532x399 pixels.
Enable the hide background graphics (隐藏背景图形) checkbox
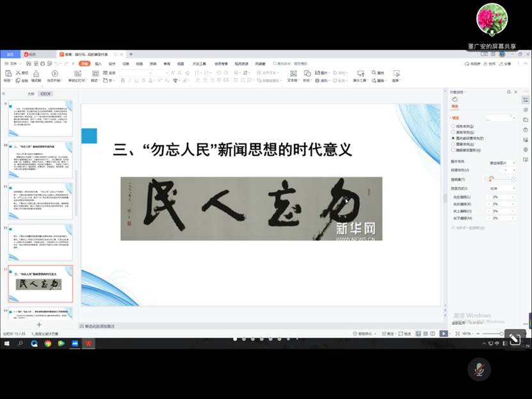pyautogui.click(x=453, y=149)
